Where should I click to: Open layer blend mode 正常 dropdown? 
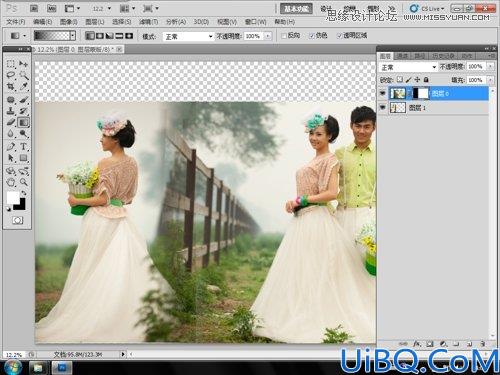408,67
